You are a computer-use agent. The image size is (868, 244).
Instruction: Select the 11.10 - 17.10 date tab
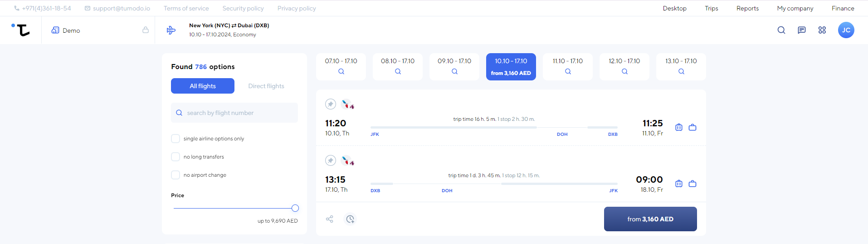tap(568, 66)
